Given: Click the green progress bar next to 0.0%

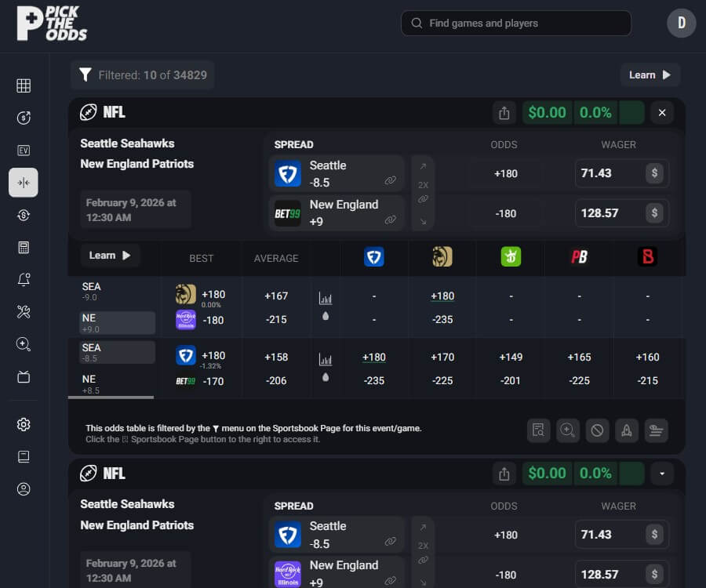Looking at the screenshot, I should [632, 112].
